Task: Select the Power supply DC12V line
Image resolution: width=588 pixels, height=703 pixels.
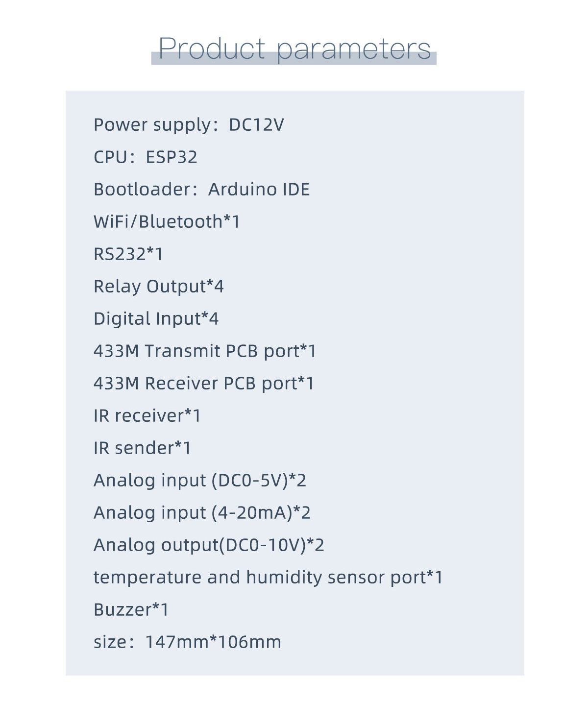Action: (x=189, y=125)
